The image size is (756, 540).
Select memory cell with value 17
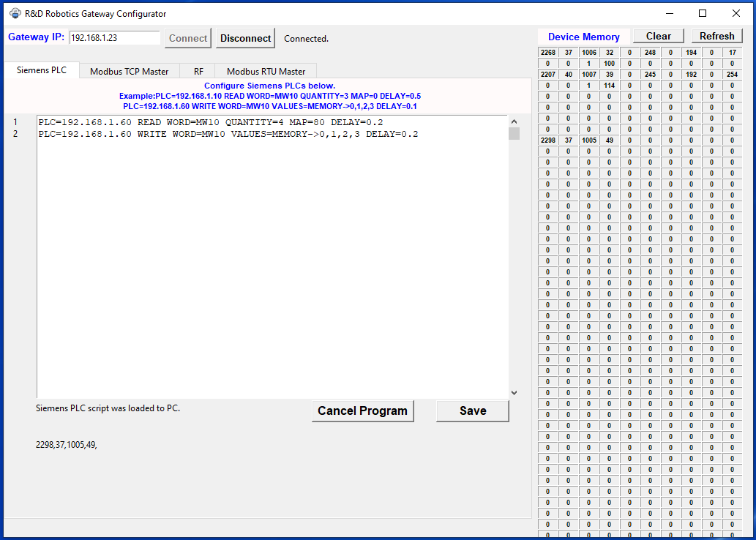(x=733, y=53)
